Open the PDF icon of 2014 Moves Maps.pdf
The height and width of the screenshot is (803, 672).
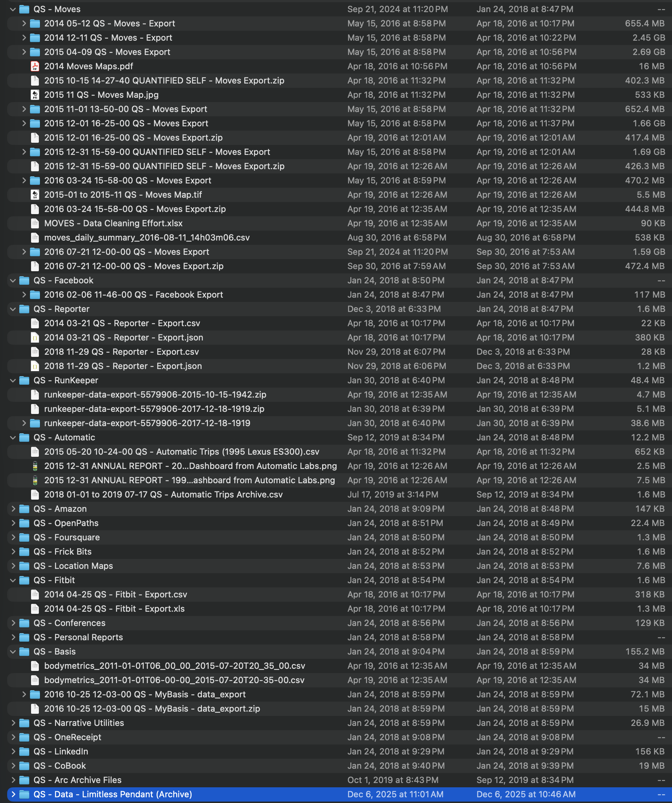[35, 66]
